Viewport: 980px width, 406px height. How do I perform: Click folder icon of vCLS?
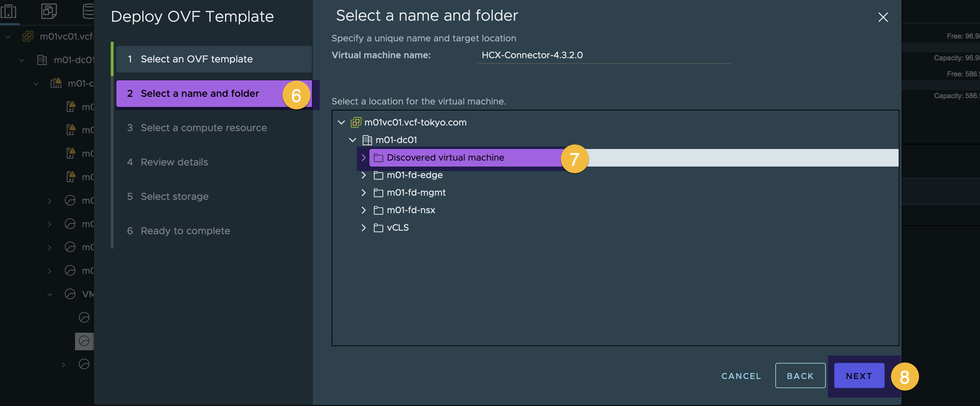coord(378,228)
